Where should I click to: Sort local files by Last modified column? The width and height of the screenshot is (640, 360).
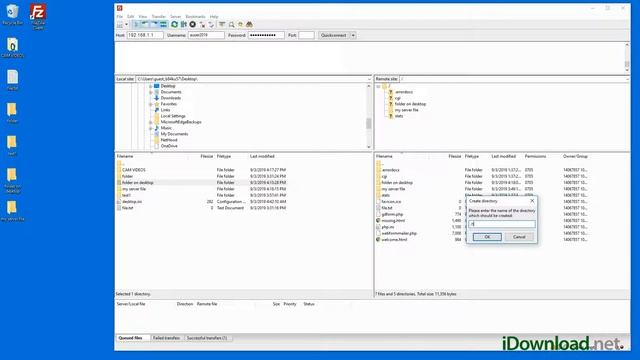coord(262,156)
